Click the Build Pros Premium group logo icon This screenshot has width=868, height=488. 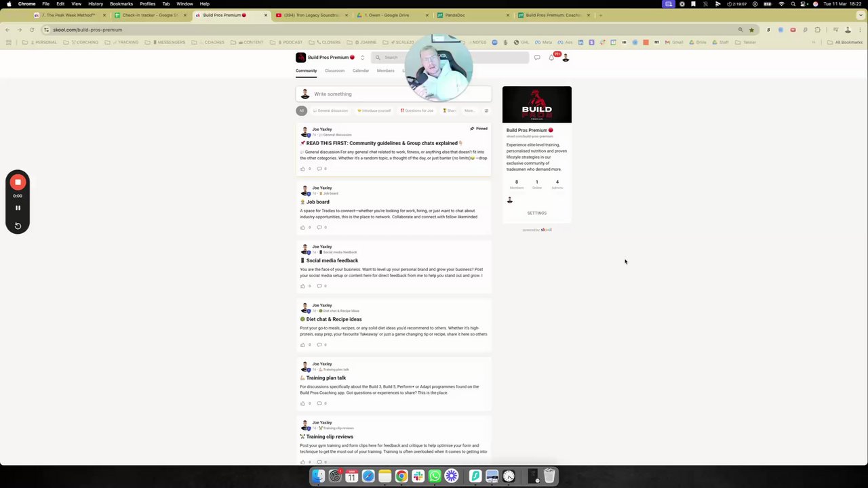300,58
